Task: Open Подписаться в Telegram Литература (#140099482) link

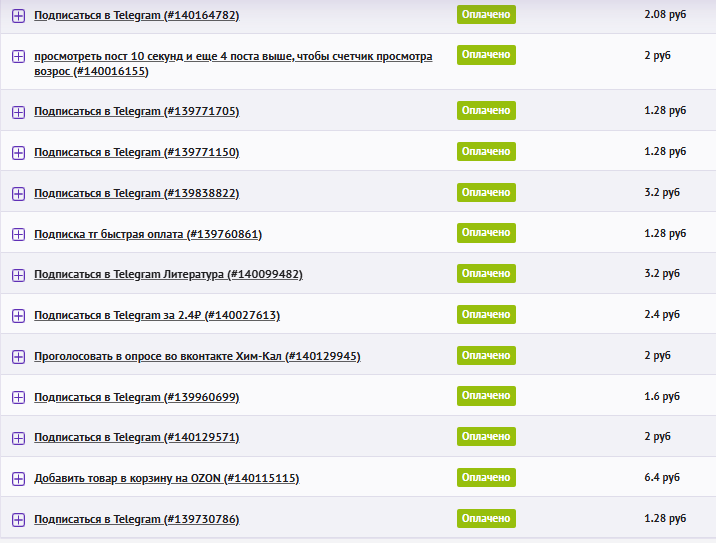Action: pos(168,275)
